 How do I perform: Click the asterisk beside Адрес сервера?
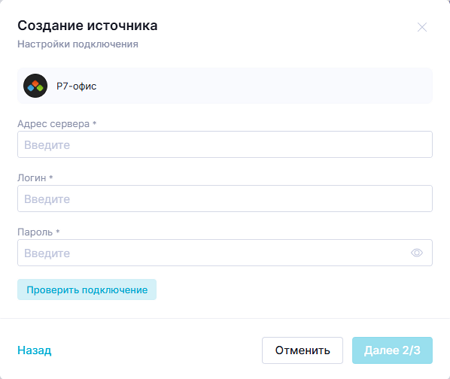pyautogui.click(x=95, y=123)
